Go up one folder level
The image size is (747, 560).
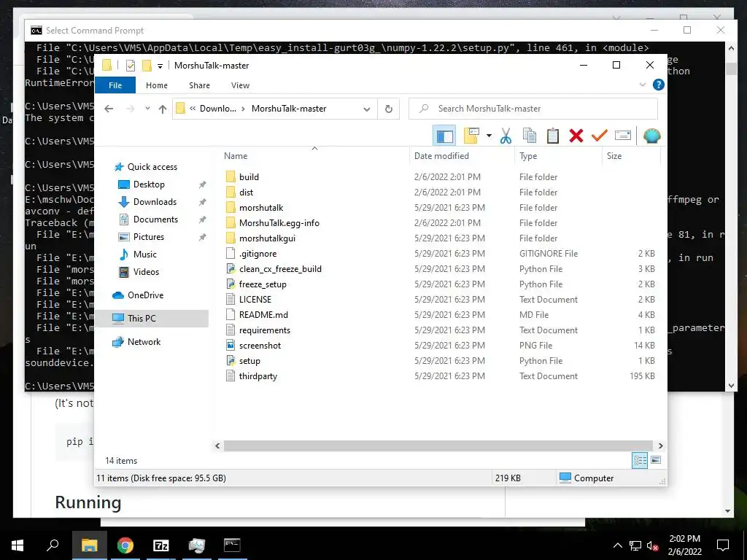(163, 109)
